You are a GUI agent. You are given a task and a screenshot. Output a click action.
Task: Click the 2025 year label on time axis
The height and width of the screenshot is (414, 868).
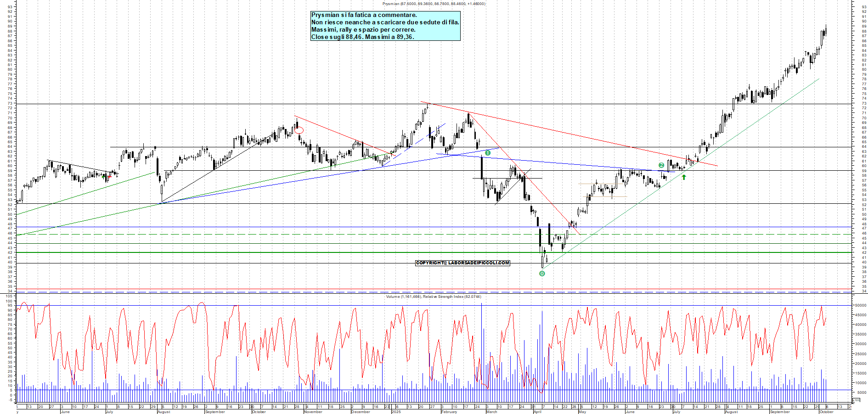396,412
